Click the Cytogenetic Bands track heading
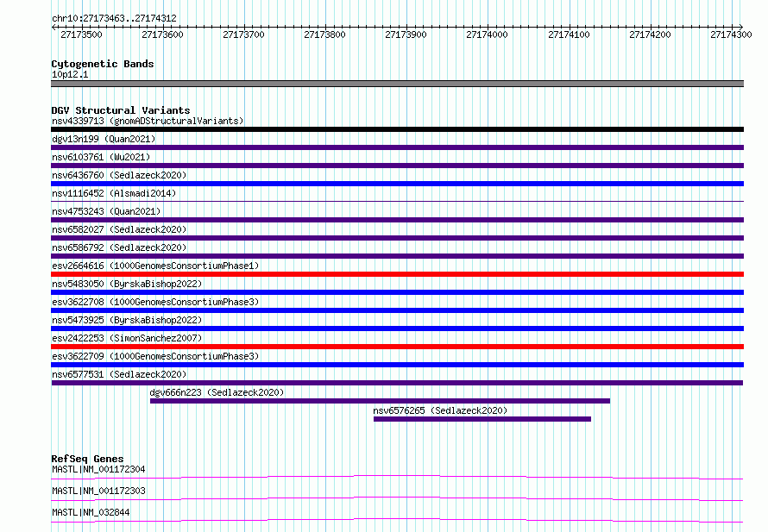Viewport: 768px width, 532px height. point(103,64)
